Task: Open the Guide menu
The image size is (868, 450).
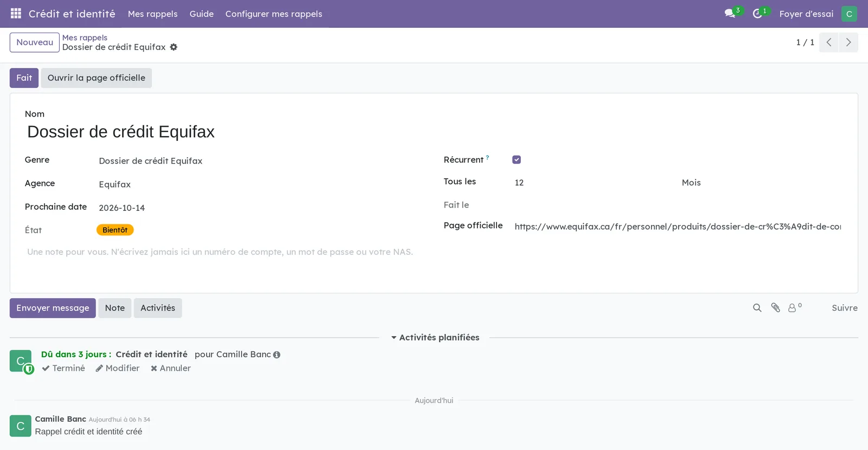Action: click(201, 14)
